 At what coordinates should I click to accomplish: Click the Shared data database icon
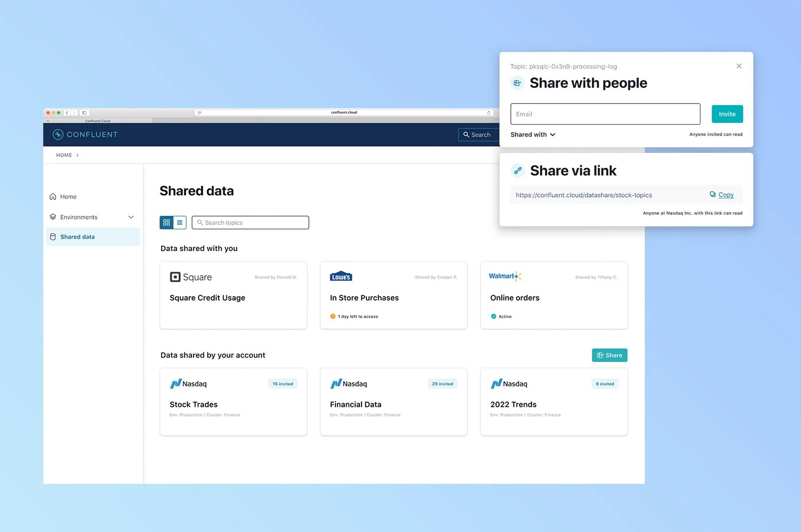[53, 237]
